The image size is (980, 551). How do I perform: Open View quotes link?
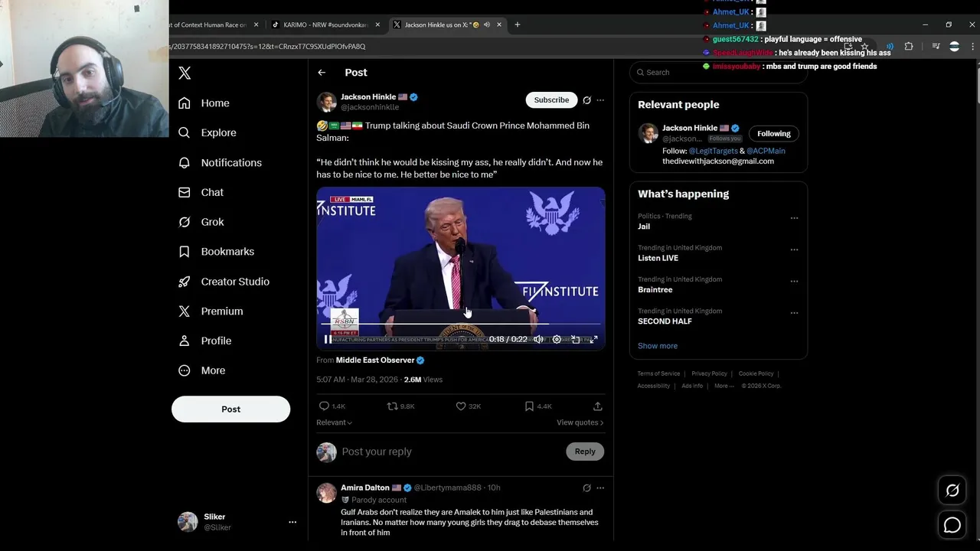click(x=580, y=422)
